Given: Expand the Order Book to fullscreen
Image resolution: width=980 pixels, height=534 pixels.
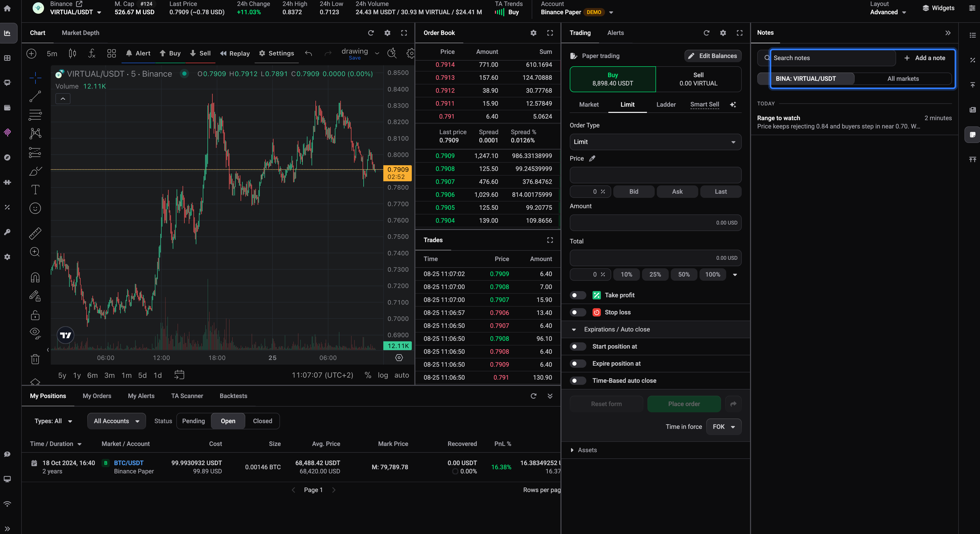Looking at the screenshot, I should click(x=550, y=33).
